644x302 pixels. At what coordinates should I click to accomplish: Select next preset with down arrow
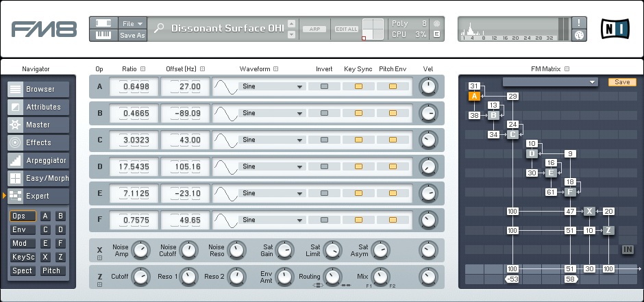click(x=292, y=35)
